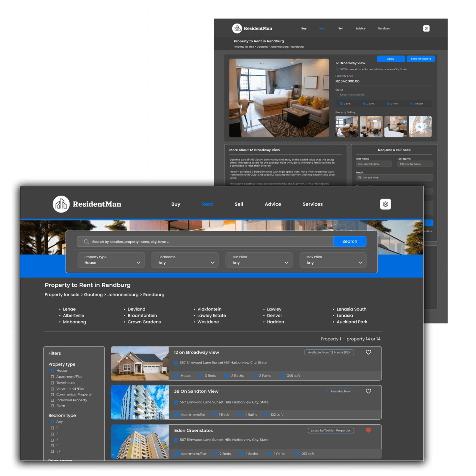Click location pin on 12 on Broadway view

click(x=176, y=363)
